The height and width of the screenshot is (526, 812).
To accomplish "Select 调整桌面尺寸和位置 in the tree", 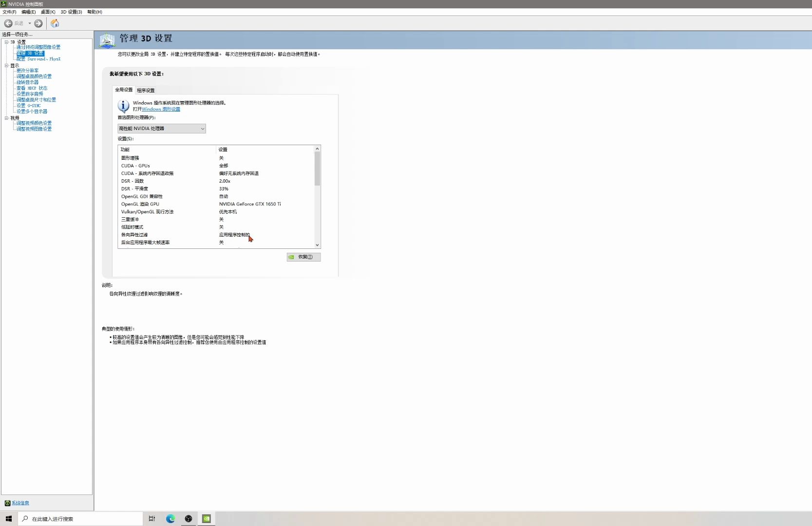I will (36, 100).
